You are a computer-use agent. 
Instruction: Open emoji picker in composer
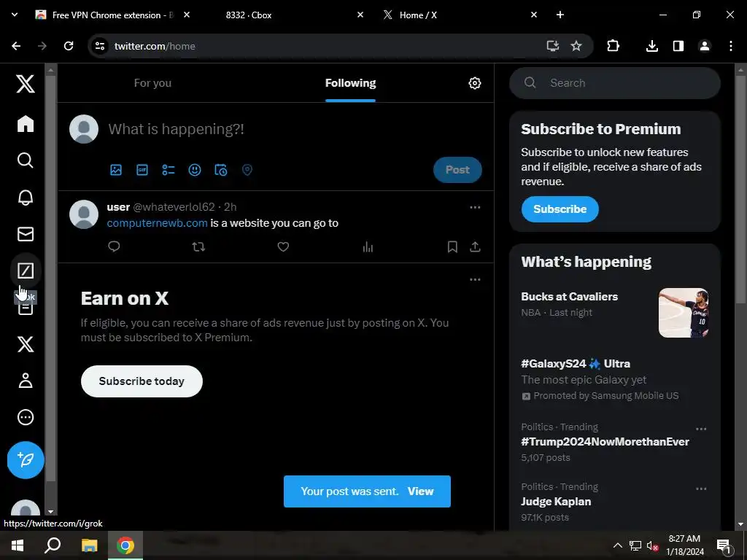pos(194,170)
